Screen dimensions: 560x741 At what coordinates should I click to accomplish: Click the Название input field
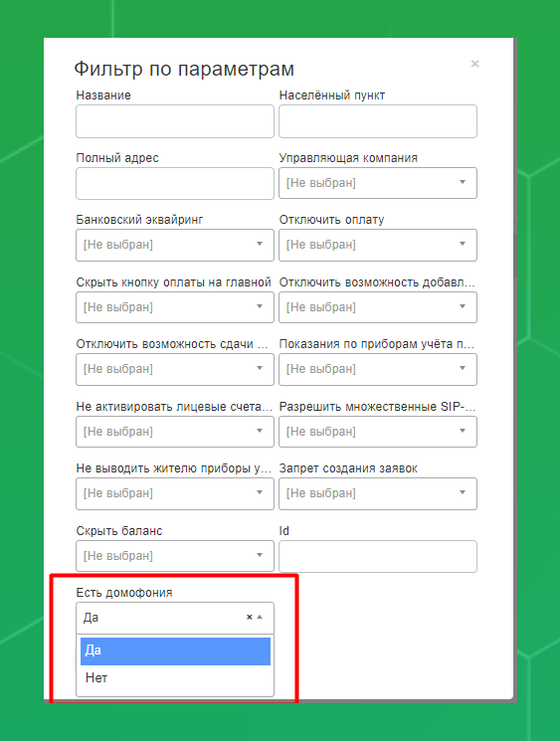pos(175,121)
